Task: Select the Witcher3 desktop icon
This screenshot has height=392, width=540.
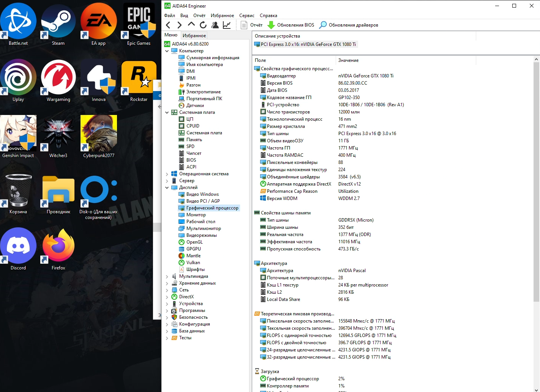Action: point(58,137)
